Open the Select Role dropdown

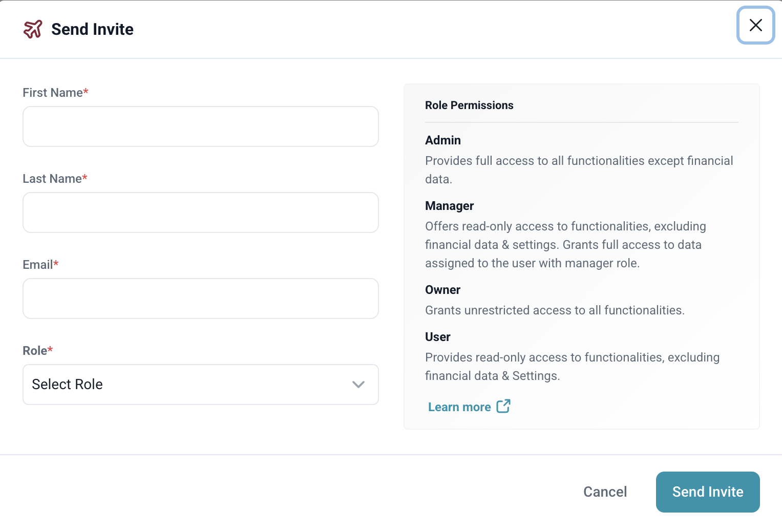coord(200,385)
